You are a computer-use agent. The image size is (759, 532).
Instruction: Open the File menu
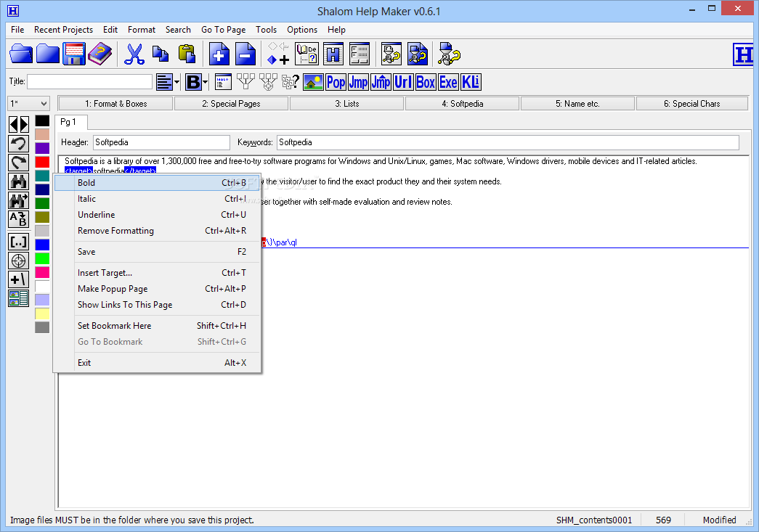[x=17, y=30]
